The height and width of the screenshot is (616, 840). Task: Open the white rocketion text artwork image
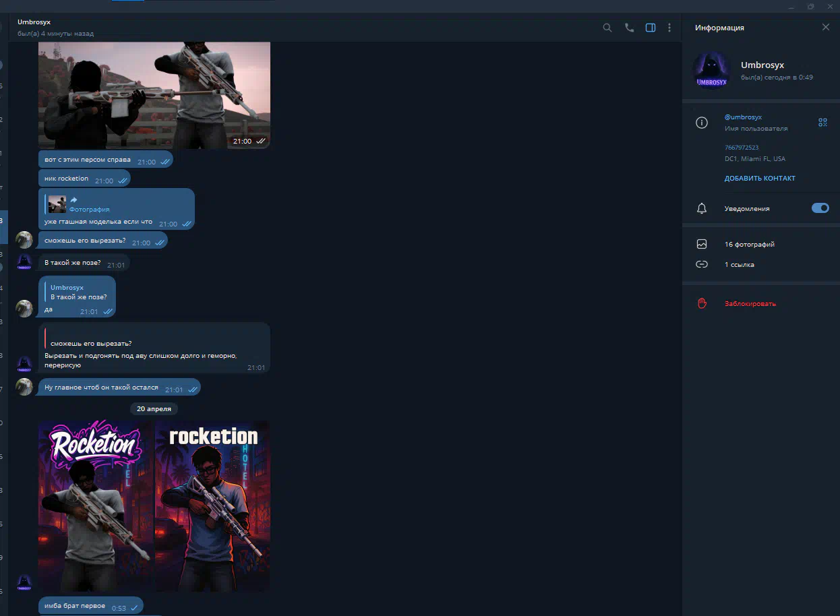(x=212, y=506)
